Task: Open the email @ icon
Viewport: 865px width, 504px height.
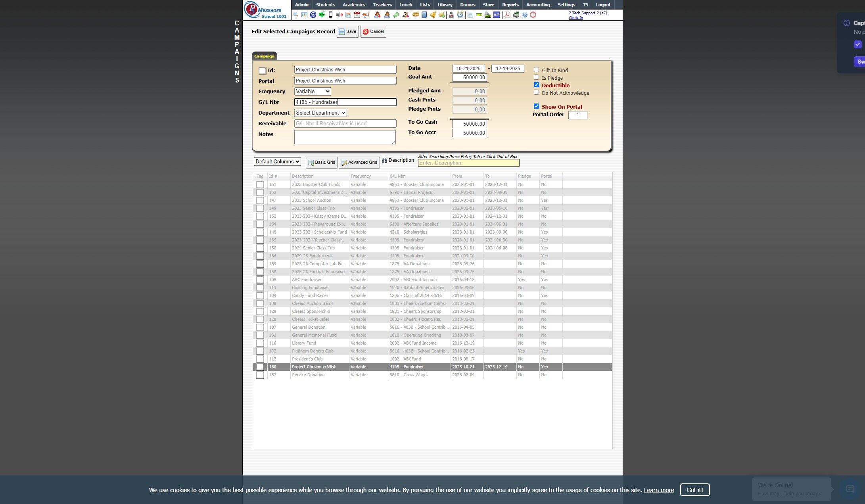Action: point(313,15)
